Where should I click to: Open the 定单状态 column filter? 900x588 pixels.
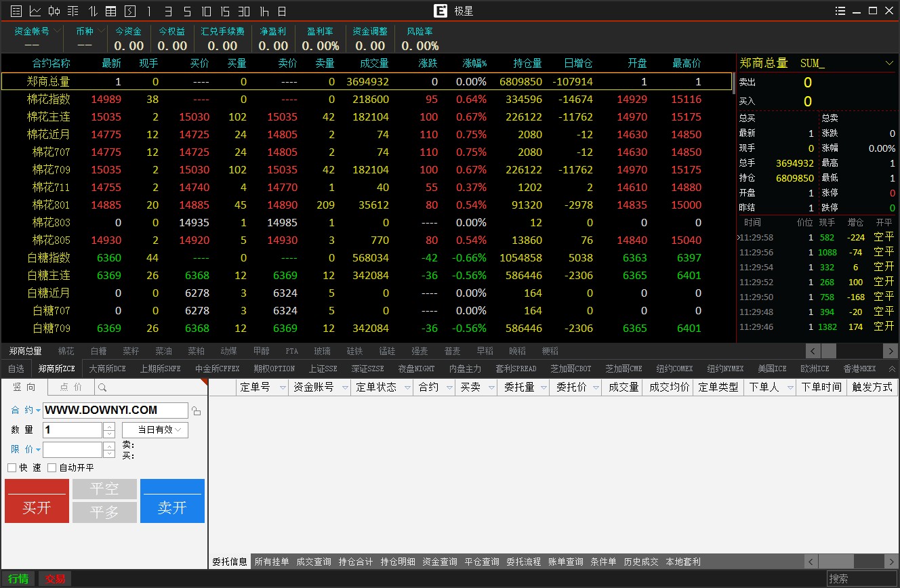click(407, 387)
